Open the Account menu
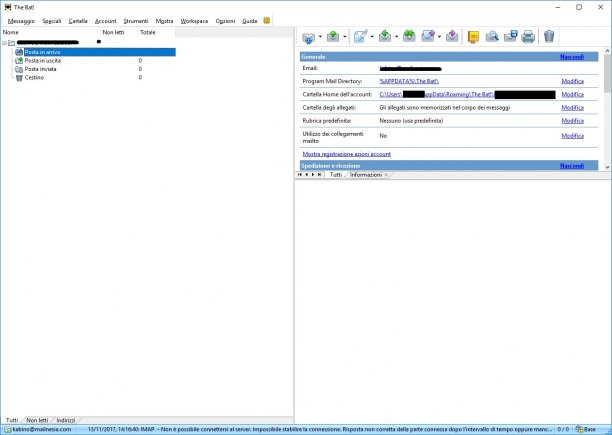The width and height of the screenshot is (612, 435). (106, 21)
